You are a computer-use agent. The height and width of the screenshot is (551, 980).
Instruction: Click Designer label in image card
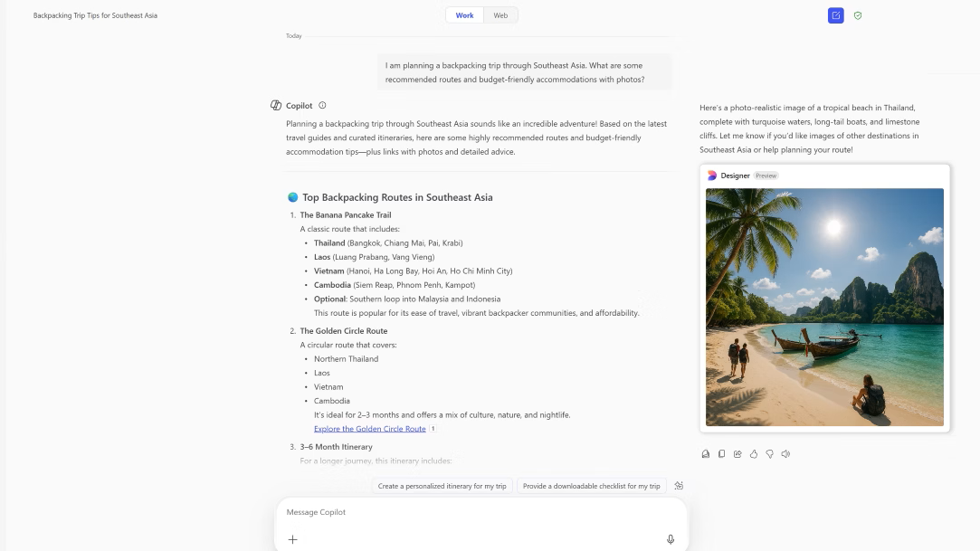735,176
